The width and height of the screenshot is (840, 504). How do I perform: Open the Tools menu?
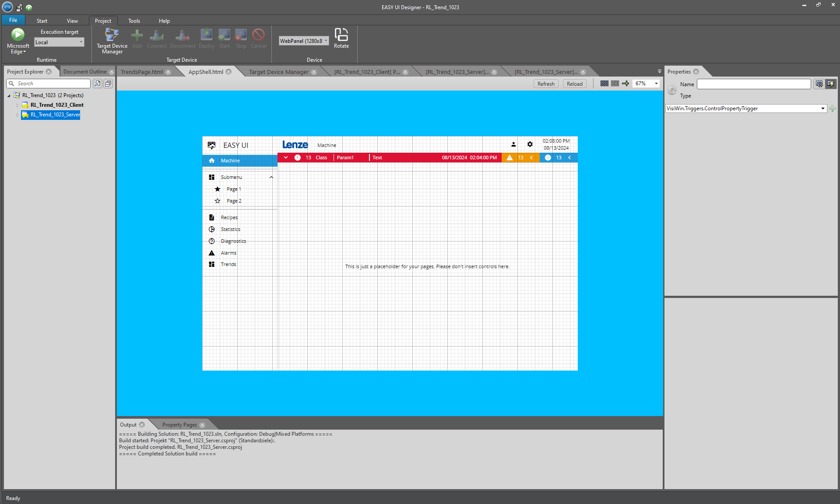click(x=134, y=21)
